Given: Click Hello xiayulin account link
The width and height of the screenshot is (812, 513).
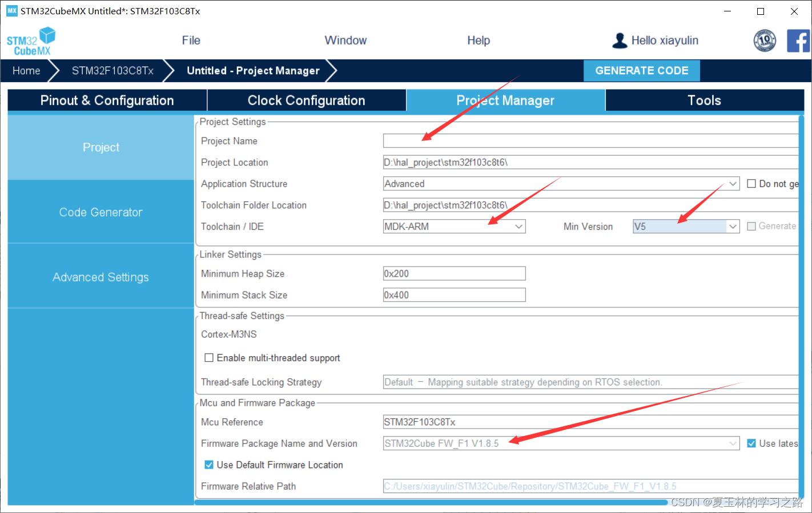Looking at the screenshot, I should pos(665,41).
